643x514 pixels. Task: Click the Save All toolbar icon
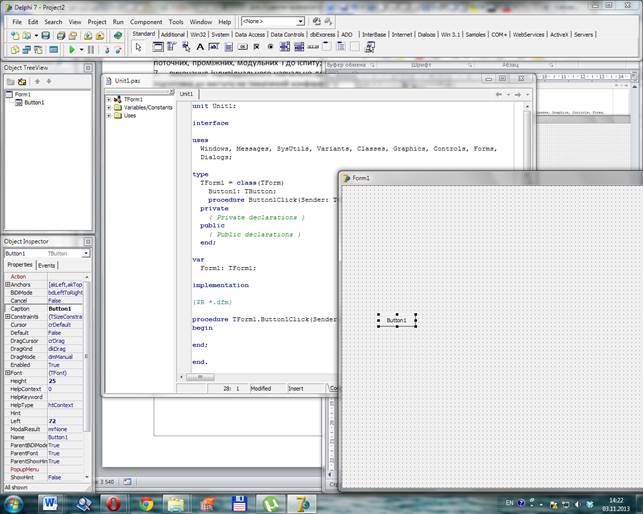(x=61, y=35)
